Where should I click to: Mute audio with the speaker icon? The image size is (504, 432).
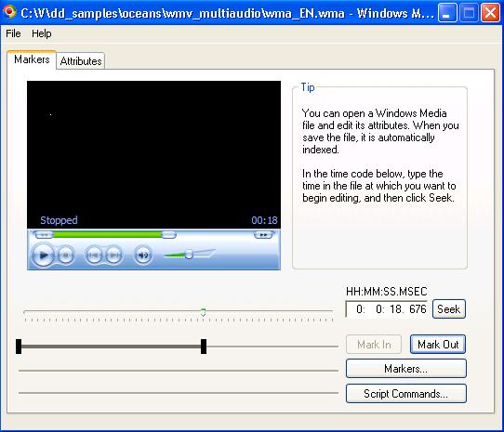pyautogui.click(x=142, y=255)
